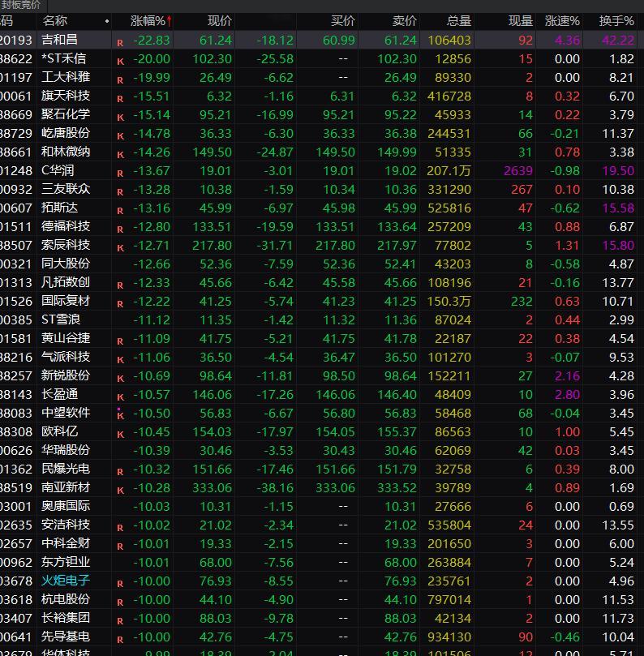The width and height of the screenshot is (644, 656).
Task: Sort by 涨幅% column header
Action: coord(148,21)
